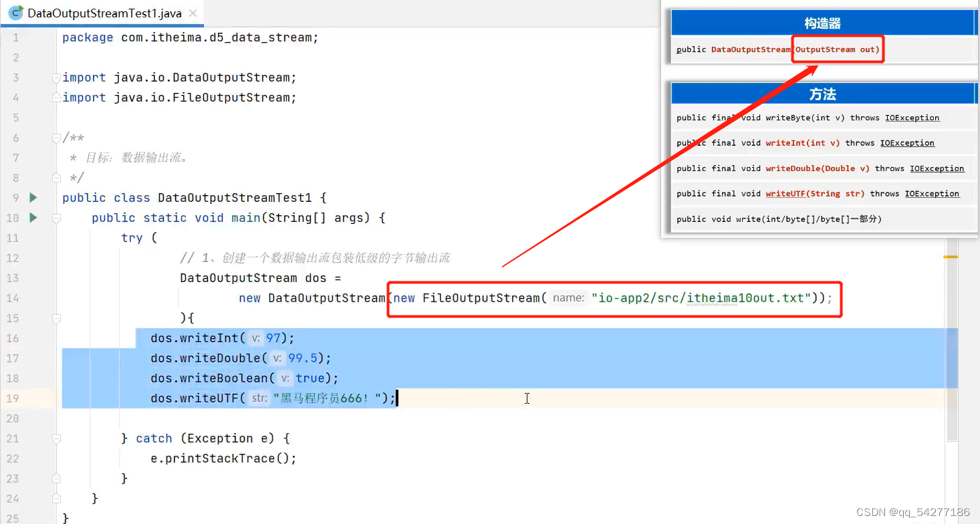Collapse the import block fold on line 3
This screenshot has width=980, height=524.
[x=57, y=78]
